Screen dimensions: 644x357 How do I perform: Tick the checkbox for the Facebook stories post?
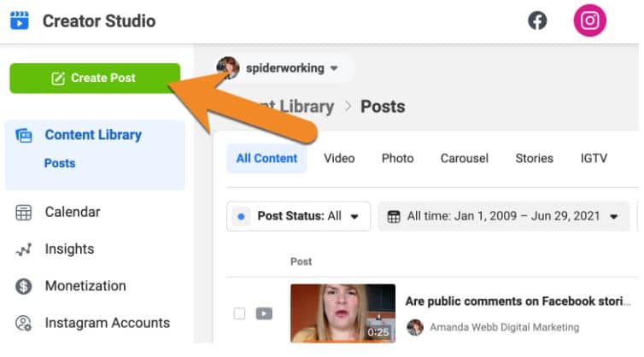click(x=239, y=313)
